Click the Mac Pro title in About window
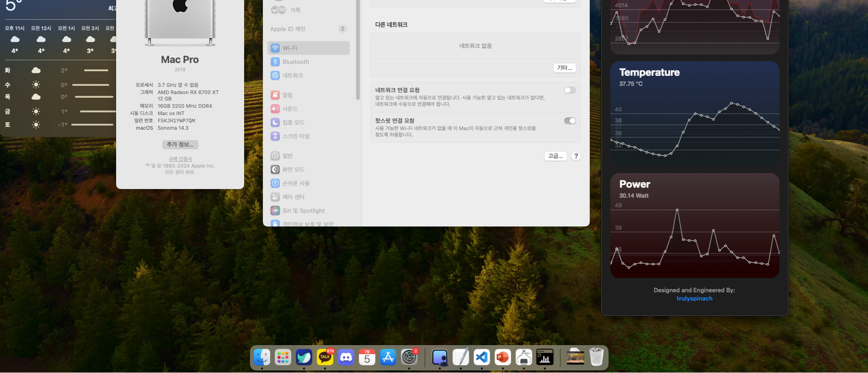The height and width of the screenshot is (373, 868). (180, 60)
